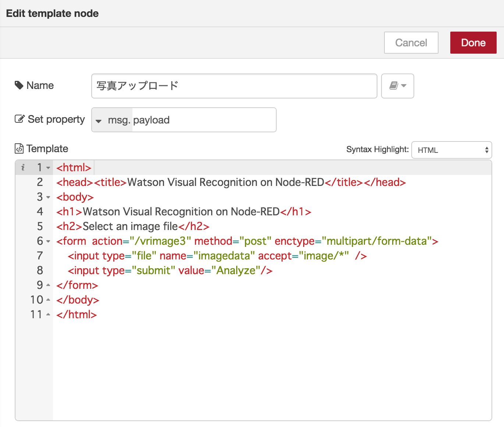Click the 'Syntax Highlight:' label
Screen dimensions: 504x427
(377, 150)
